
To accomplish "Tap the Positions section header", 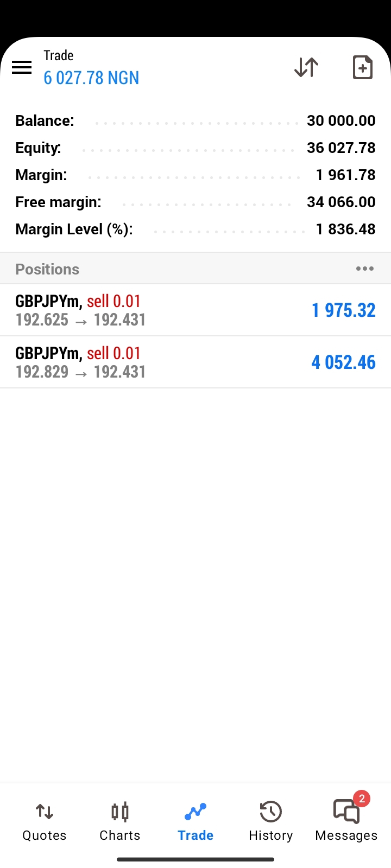I will (x=195, y=269).
